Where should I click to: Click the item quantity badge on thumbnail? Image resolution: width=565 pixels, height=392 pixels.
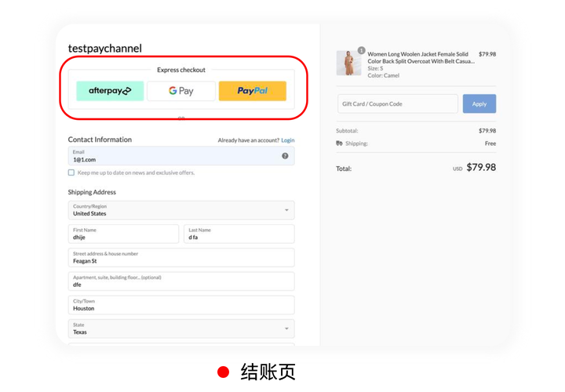click(362, 50)
